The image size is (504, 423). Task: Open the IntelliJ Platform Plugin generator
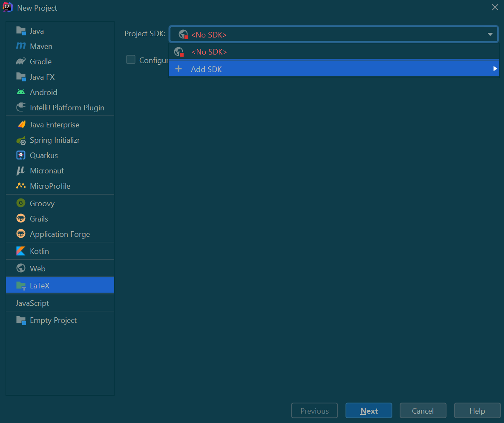tap(21, 107)
